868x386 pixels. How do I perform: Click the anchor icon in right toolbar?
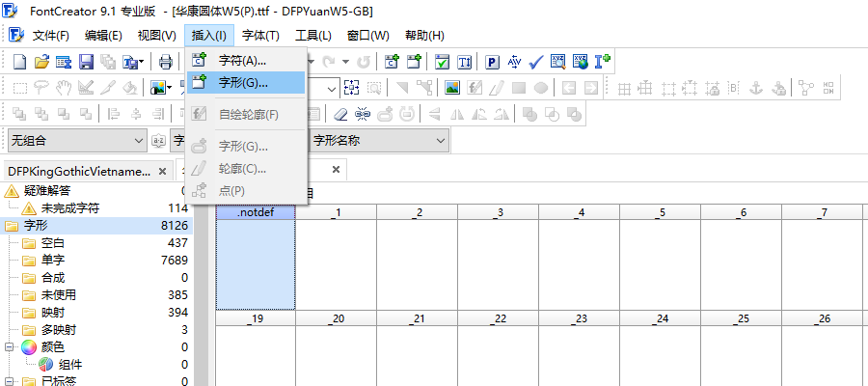pos(756,88)
